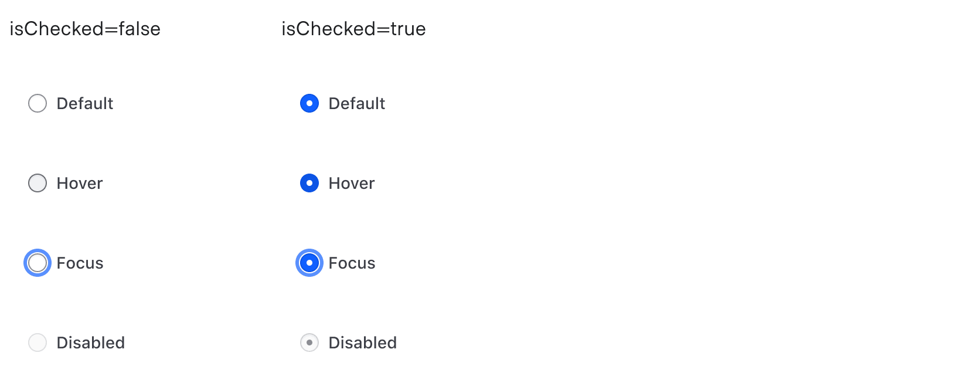Click the unchecked Focus radio button circle

click(x=38, y=263)
